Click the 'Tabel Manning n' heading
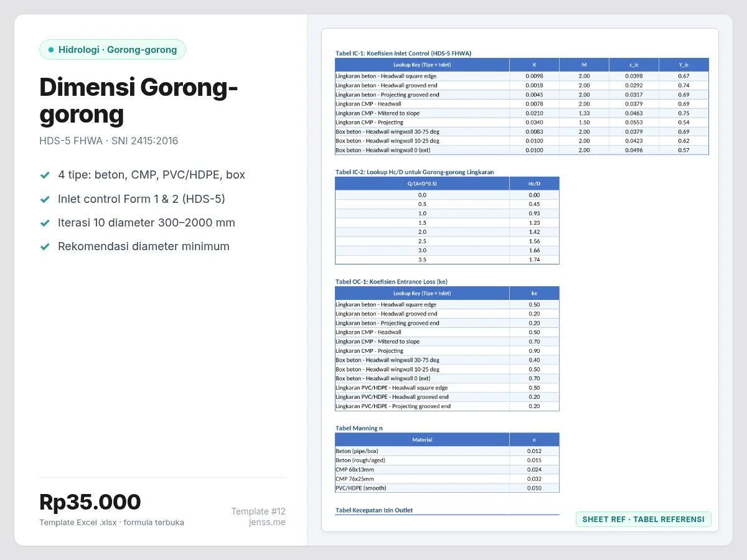The image size is (747, 560). tap(359, 428)
